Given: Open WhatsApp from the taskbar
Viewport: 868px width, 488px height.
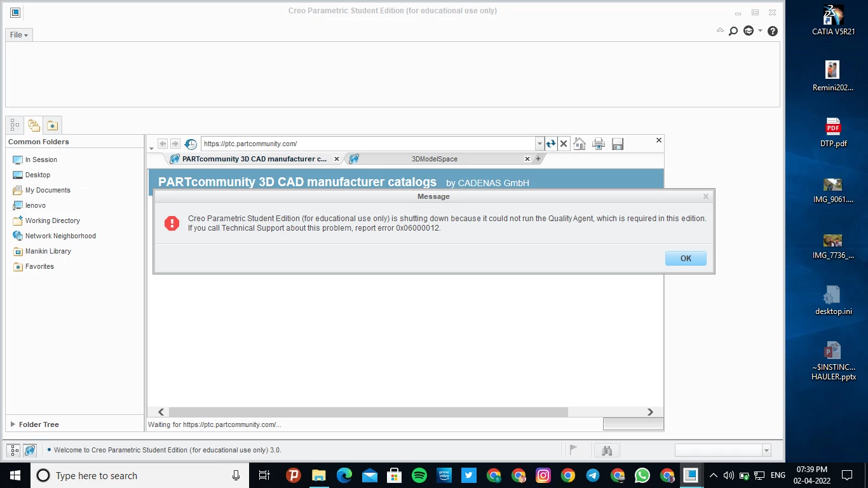Looking at the screenshot, I should [642, 475].
